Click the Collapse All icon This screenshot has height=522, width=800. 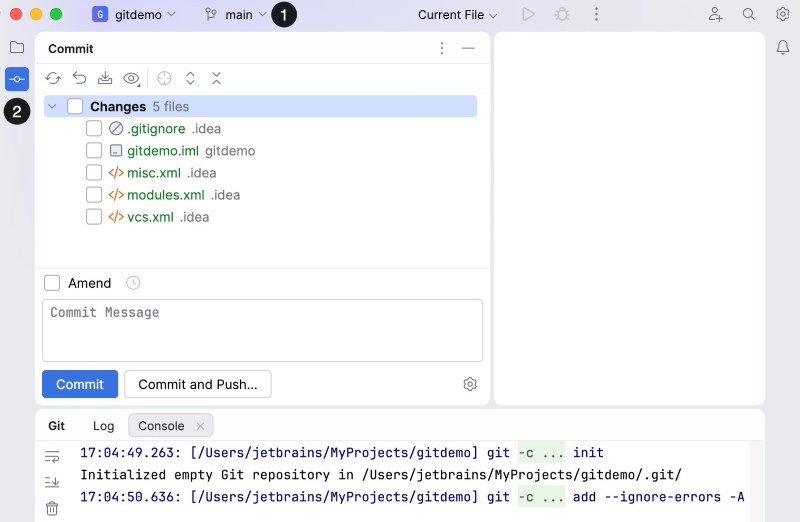click(216, 78)
